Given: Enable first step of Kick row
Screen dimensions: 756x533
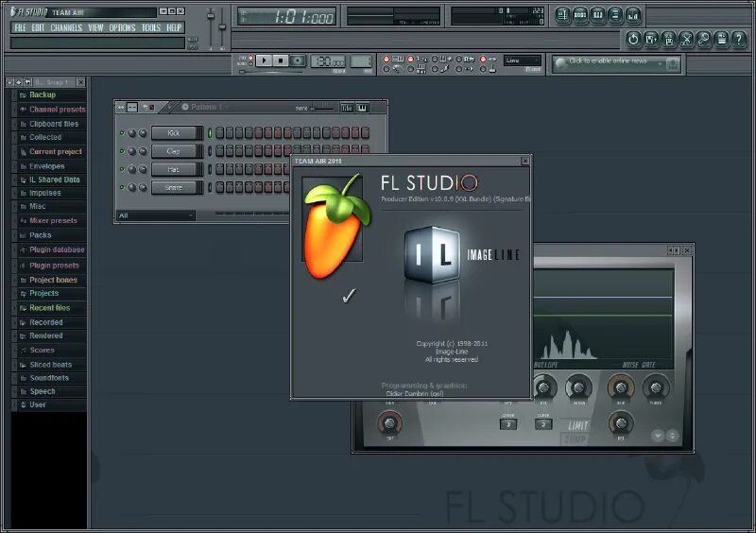Looking at the screenshot, I should (x=220, y=133).
